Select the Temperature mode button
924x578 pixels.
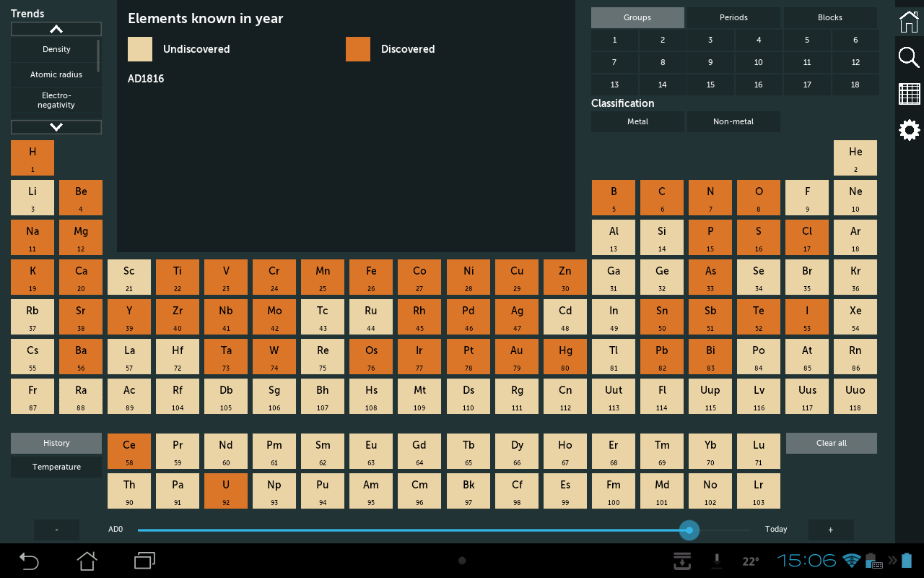(56, 467)
